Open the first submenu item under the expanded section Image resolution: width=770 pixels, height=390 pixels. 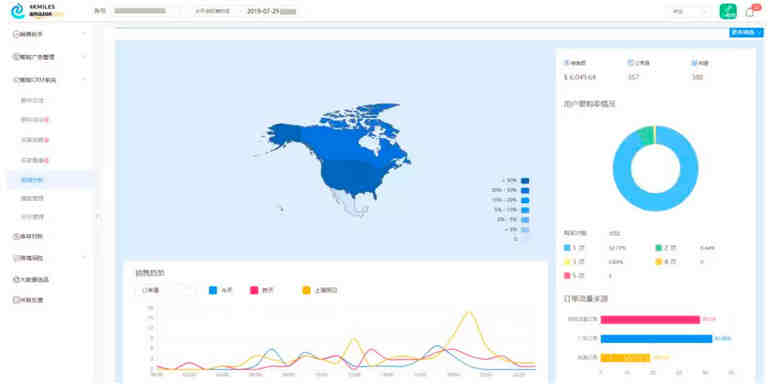tap(32, 100)
